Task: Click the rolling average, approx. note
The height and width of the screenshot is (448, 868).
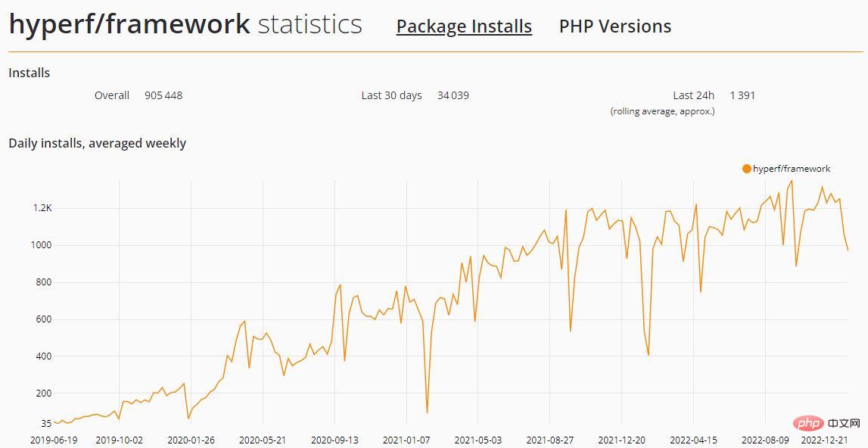Action: [663, 111]
